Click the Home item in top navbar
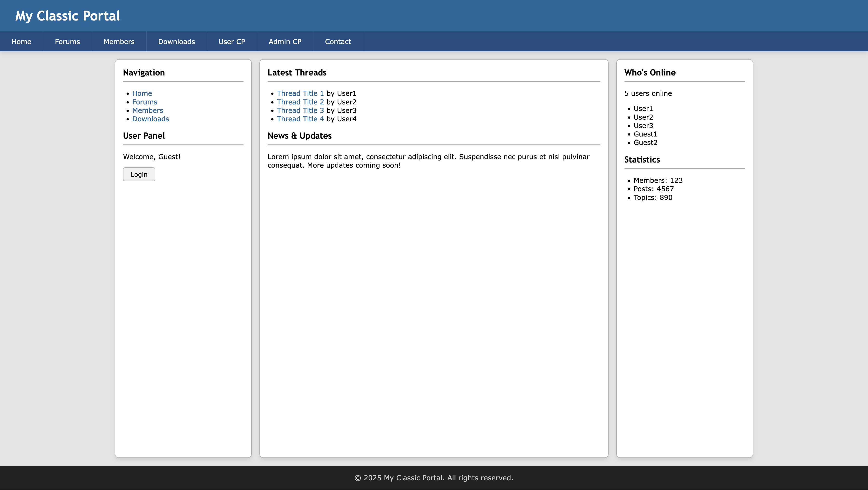 click(x=21, y=41)
